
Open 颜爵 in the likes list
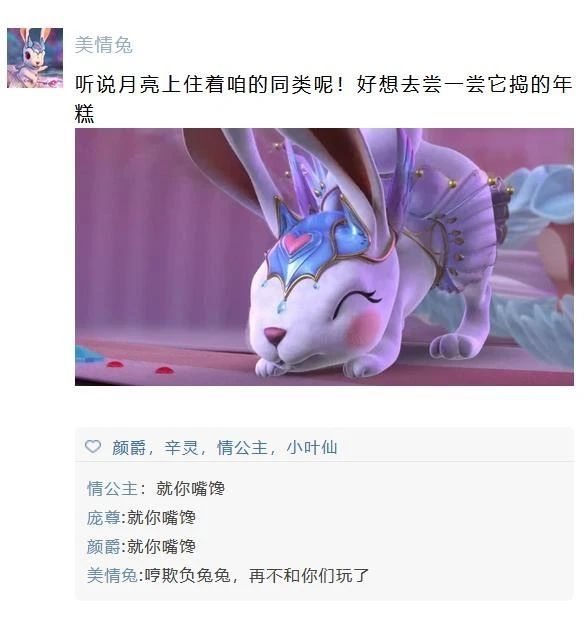[129, 448]
